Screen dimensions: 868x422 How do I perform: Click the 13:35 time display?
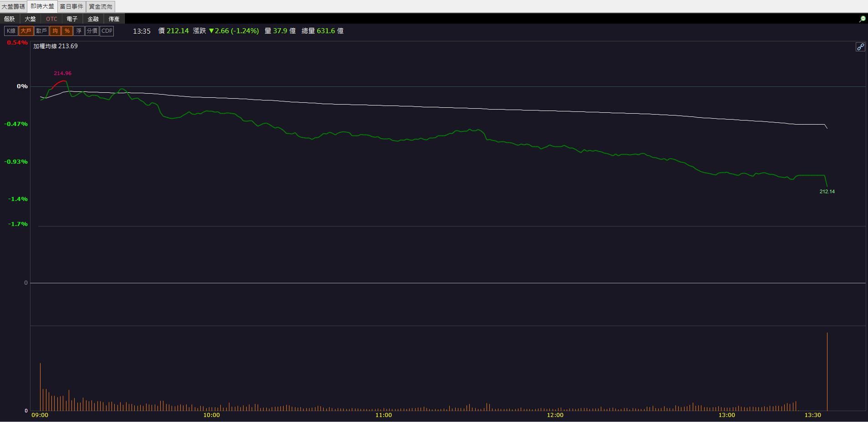[x=142, y=31]
